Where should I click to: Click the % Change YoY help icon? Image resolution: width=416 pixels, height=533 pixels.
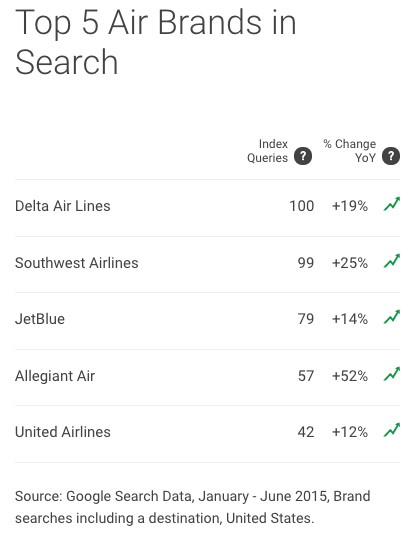click(391, 156)
